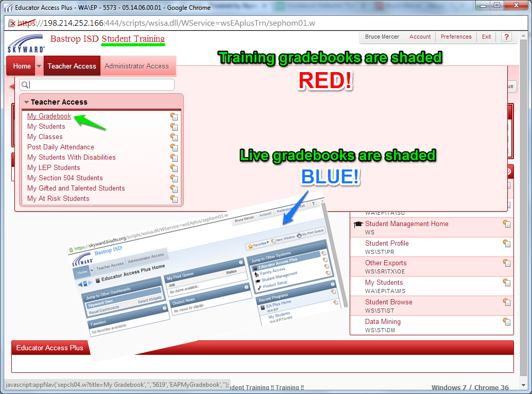Click favorite icon beside My Students With Disabilities
The image size is (532, 394).
(174, 158)
